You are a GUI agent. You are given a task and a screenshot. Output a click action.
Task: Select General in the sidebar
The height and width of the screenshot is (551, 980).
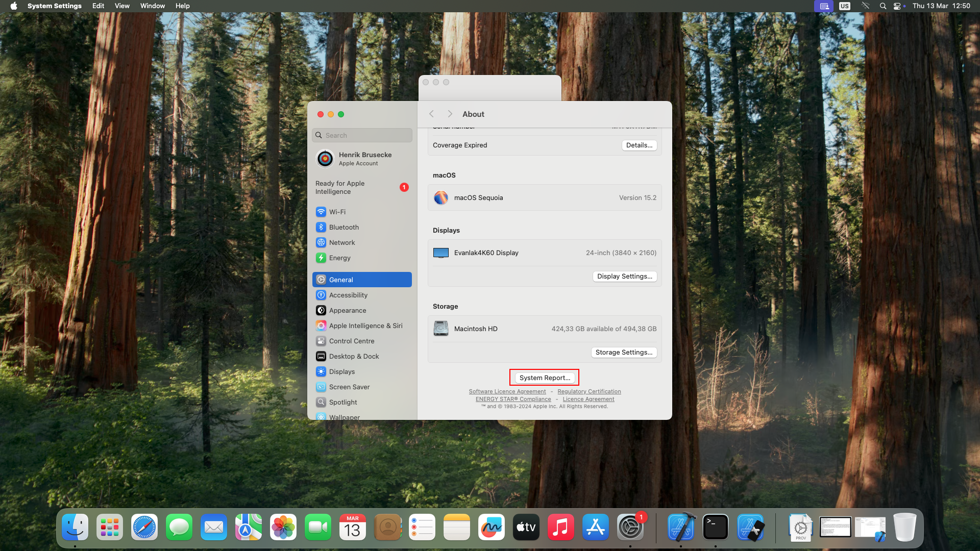(x=362, y=280)
